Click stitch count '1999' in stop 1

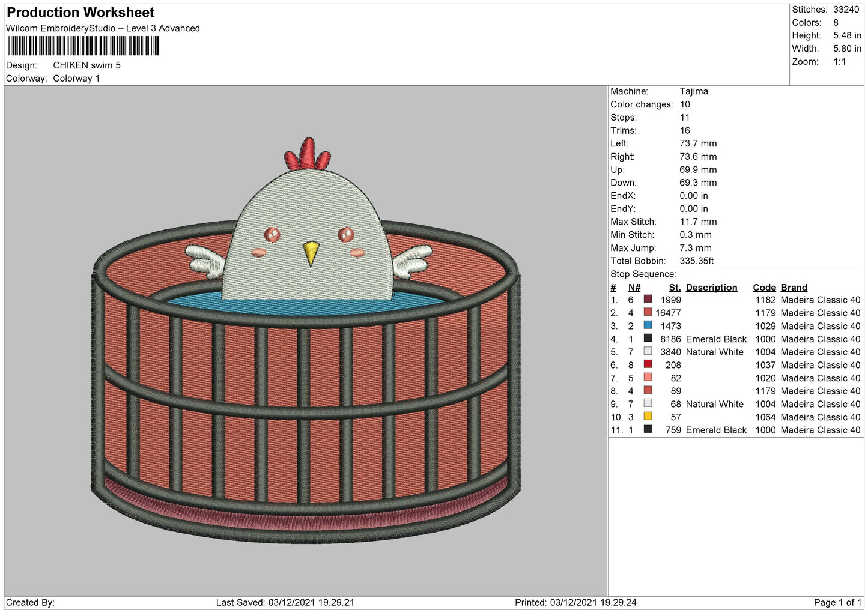coord(671,300)
